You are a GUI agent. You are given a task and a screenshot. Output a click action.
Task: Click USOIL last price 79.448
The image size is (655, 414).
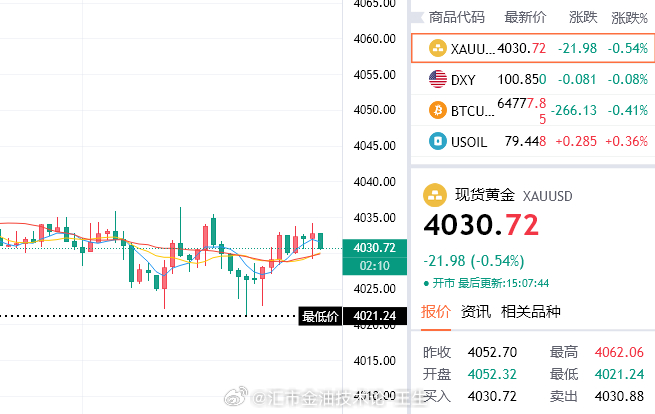pos(525,141)
